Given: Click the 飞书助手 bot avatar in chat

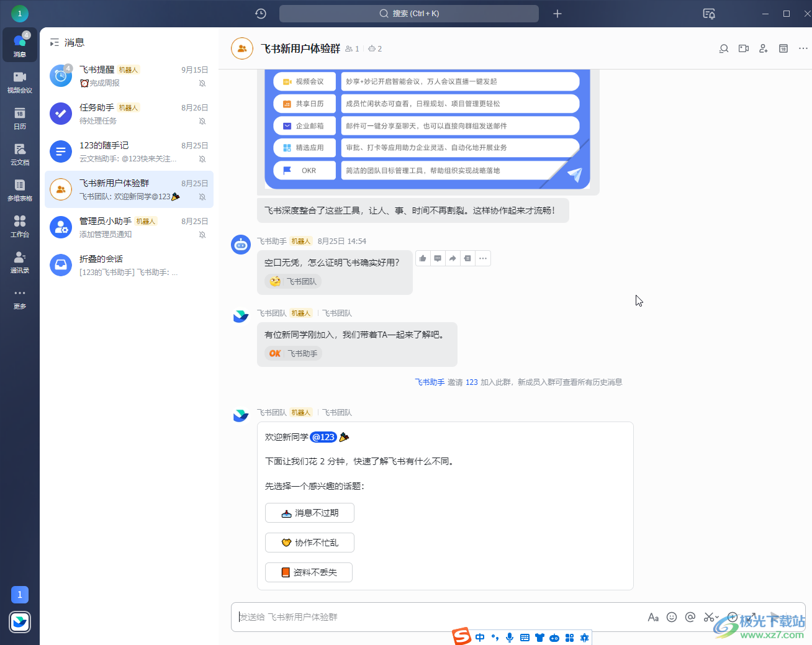Looking at the screenshot, I should (241, 245).
